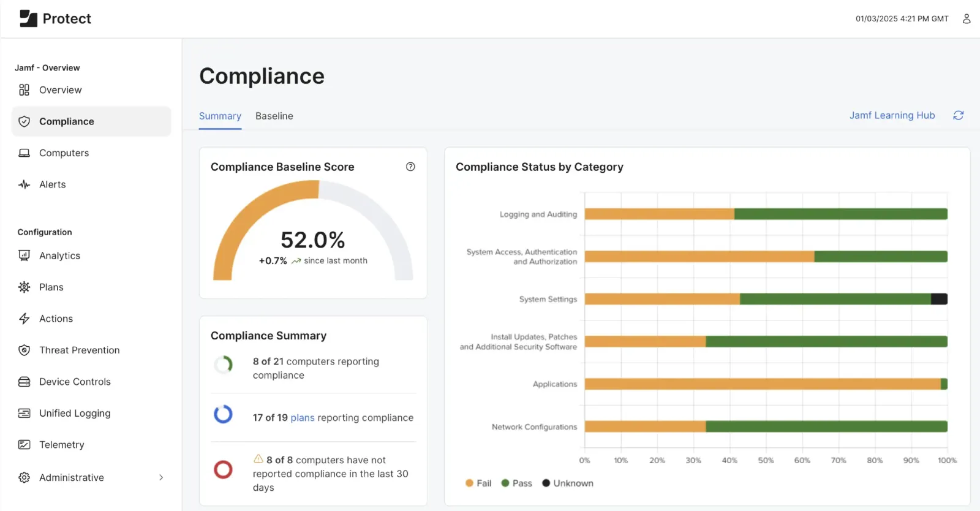Click the Plans gear icon

tap(24, 287)
